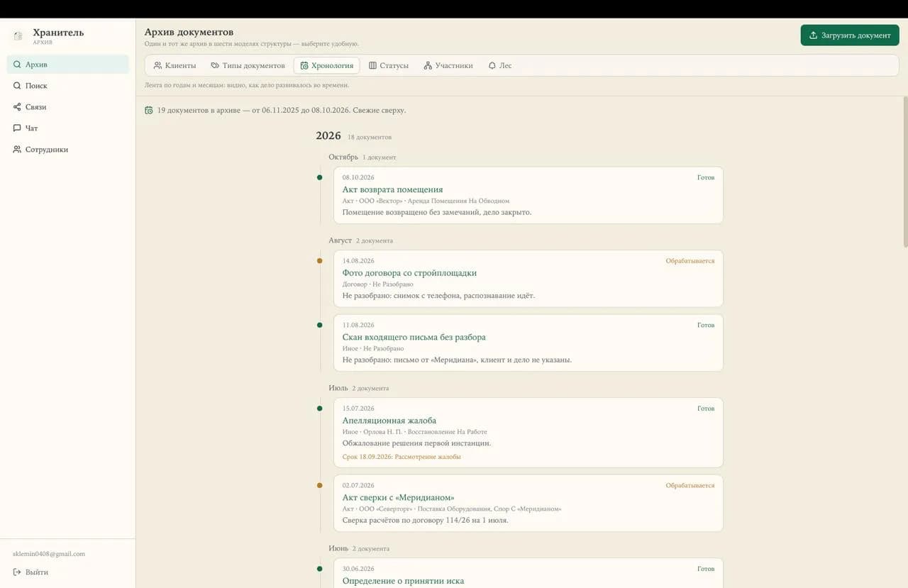Open Связи section in sidebar
908x588 pixels.
click(68, 107)
